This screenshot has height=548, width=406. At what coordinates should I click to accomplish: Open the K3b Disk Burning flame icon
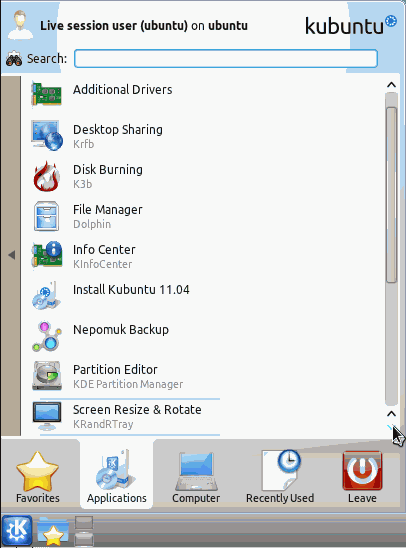point(46,176)
